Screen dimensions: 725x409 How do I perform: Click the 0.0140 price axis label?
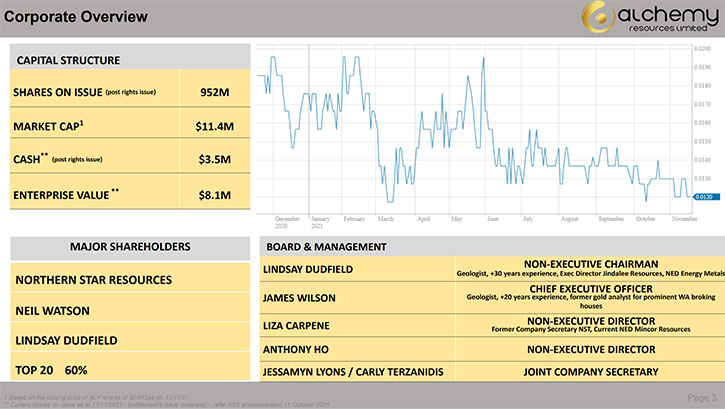702,160
